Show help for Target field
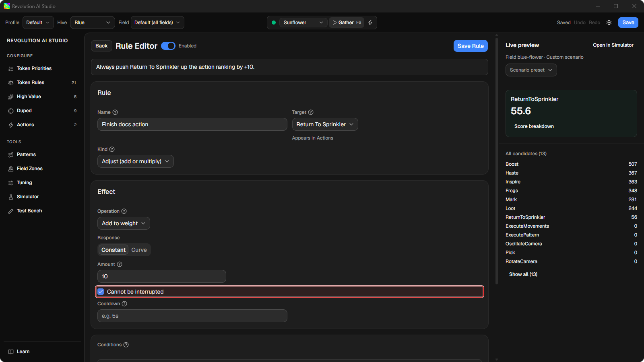Image resolution: width=644 pixels, height=362 pixels. pos(311,112)
